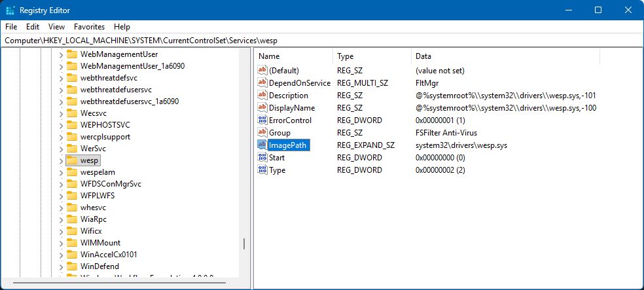Open the View menu
This screenshot has width=644, height=290.
tap(56, 27)
